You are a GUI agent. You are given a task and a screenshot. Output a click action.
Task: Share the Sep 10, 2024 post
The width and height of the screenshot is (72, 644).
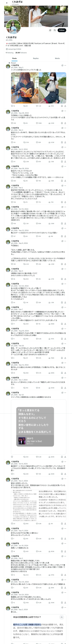point(65,236)
